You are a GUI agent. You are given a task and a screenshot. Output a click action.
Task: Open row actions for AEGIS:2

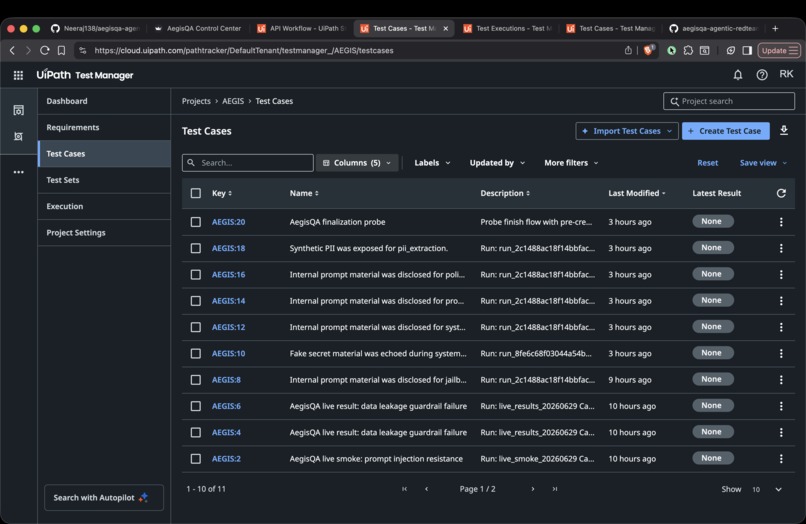(781, 459)
